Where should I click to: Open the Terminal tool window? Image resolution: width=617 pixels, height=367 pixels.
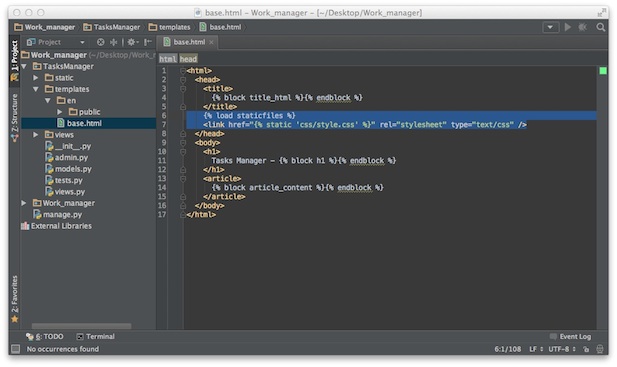click(96, 337)
